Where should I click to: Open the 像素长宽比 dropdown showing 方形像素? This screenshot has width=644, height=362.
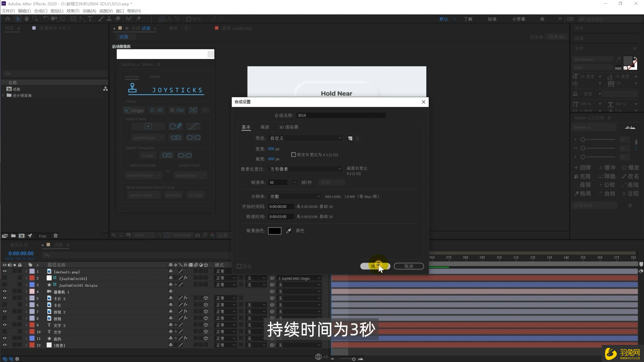[305, 169]
